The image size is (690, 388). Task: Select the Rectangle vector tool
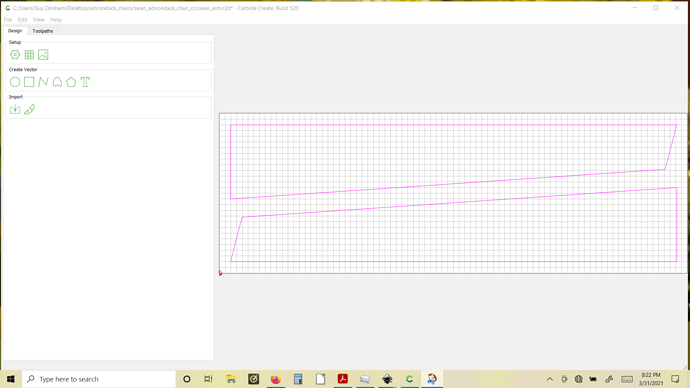[29, 82]
